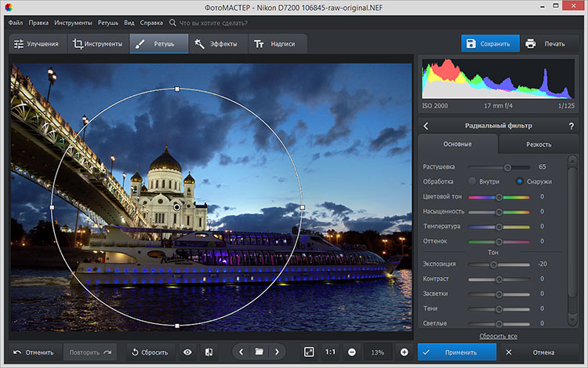Zoom out with the minus button

[352, 352]
